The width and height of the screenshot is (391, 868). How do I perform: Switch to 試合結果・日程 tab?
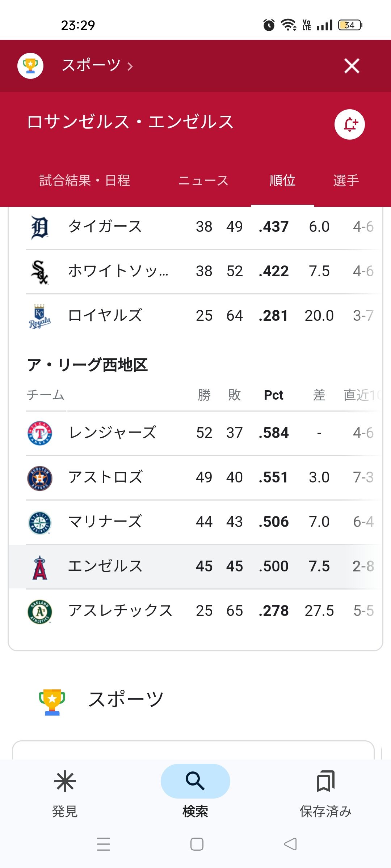coord(85,180)
